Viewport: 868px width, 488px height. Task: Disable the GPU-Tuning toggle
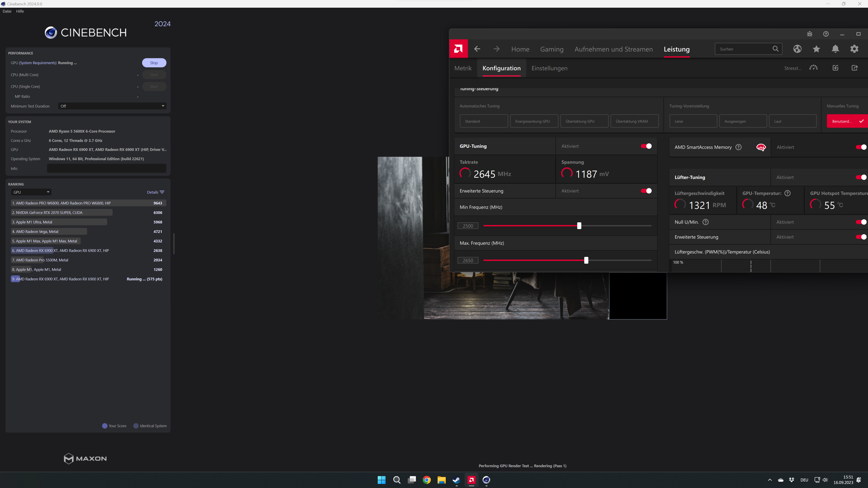tap(646, 146)
